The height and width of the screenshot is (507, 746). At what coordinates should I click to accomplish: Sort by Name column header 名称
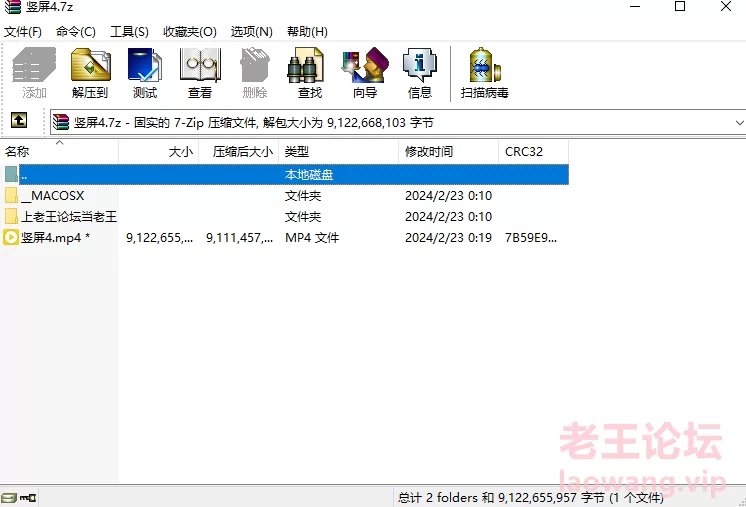point(59,152)
